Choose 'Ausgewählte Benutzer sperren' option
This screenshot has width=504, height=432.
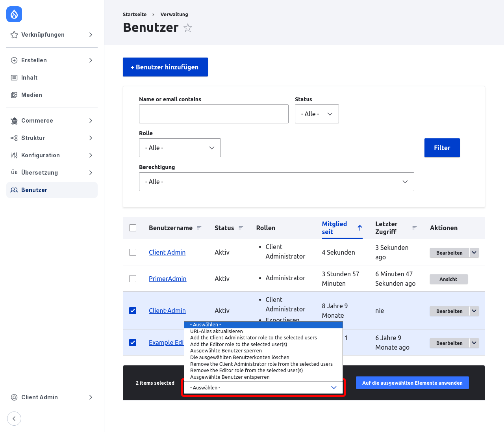tap(263, 351)
